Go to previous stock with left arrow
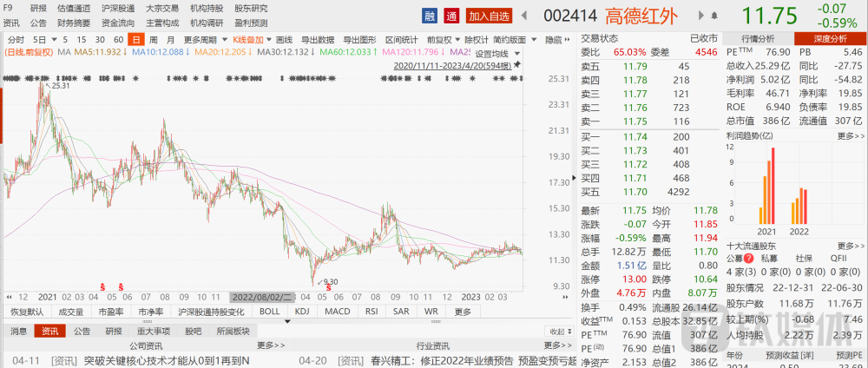 tap(523, 16)
